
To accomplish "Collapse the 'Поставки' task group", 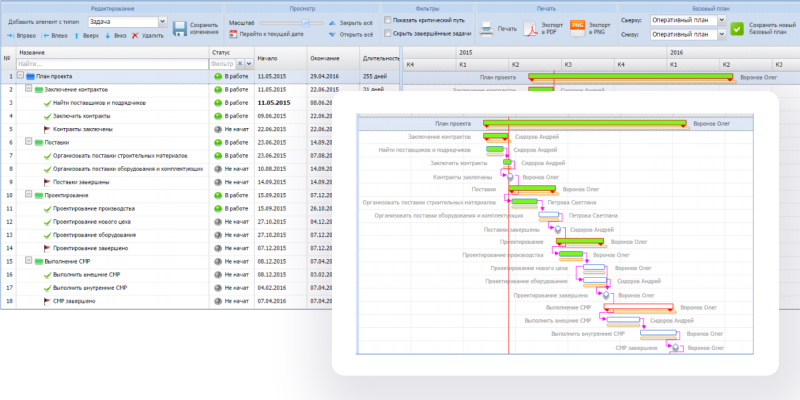I will tap(28, 142).
